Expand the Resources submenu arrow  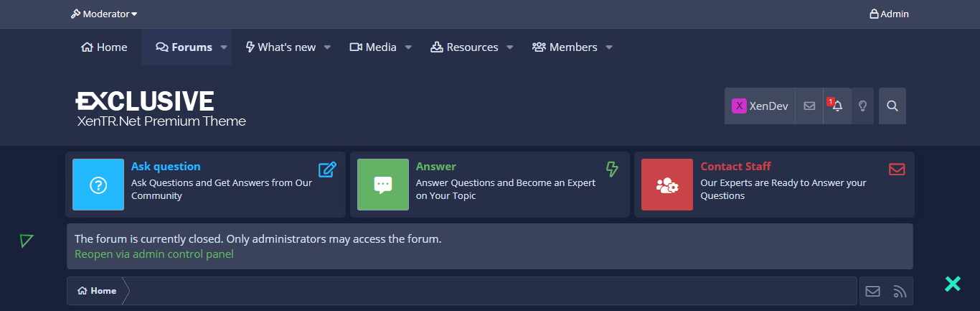(x=510, y=47)
